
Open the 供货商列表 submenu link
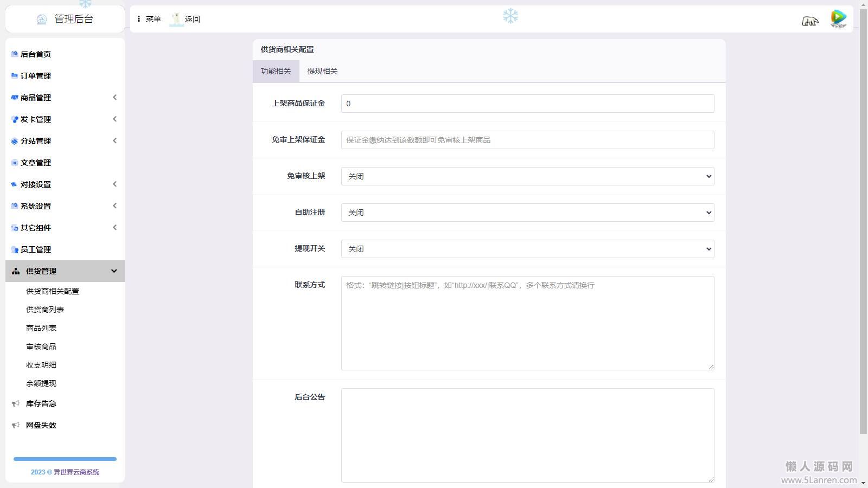pyautogui.click(x=45, y=310)
